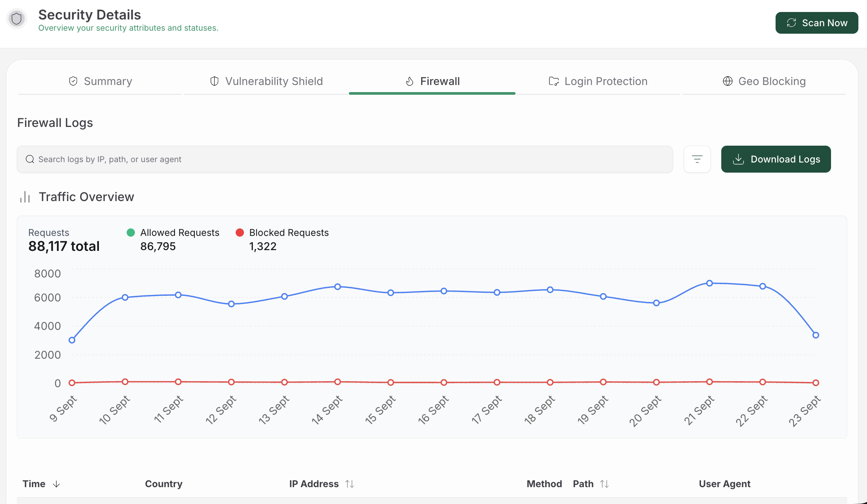Click the refresh icon in Scan Now
Image resolution: width=867 pixels, height=504 pixels.
(791, 23)
